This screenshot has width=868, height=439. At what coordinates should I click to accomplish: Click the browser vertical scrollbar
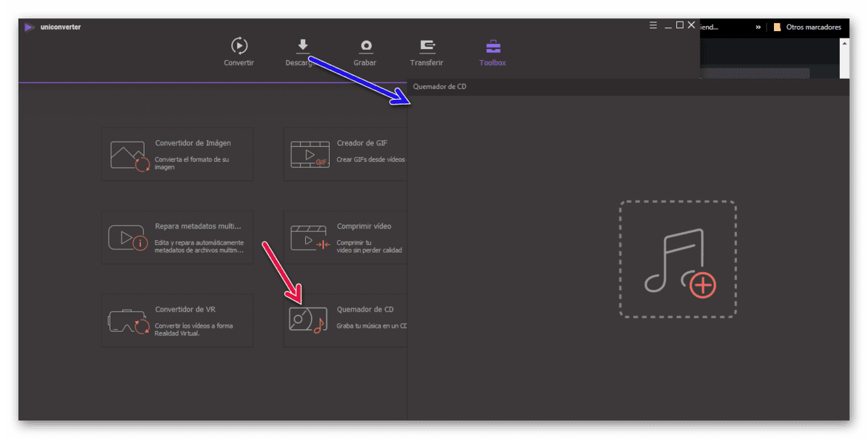844,58
